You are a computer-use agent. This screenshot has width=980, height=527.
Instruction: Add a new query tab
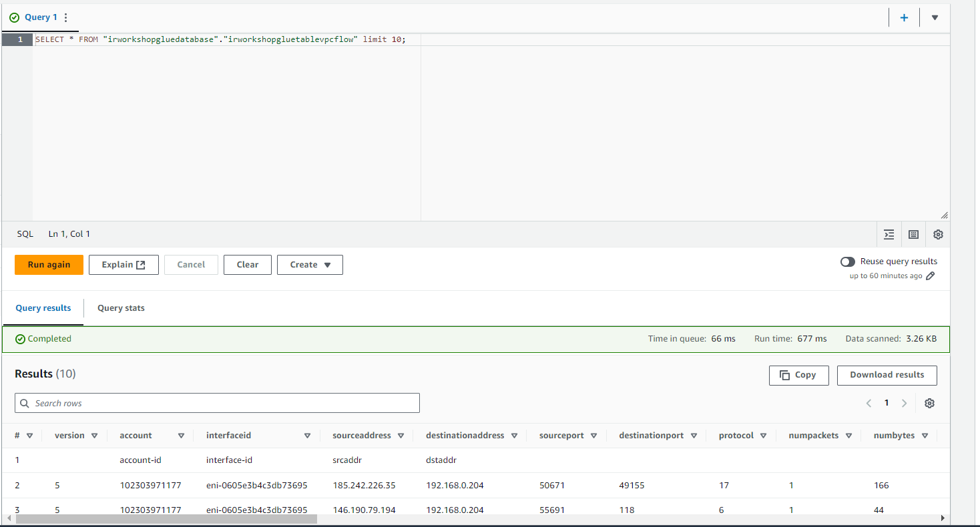pos(904,18)
